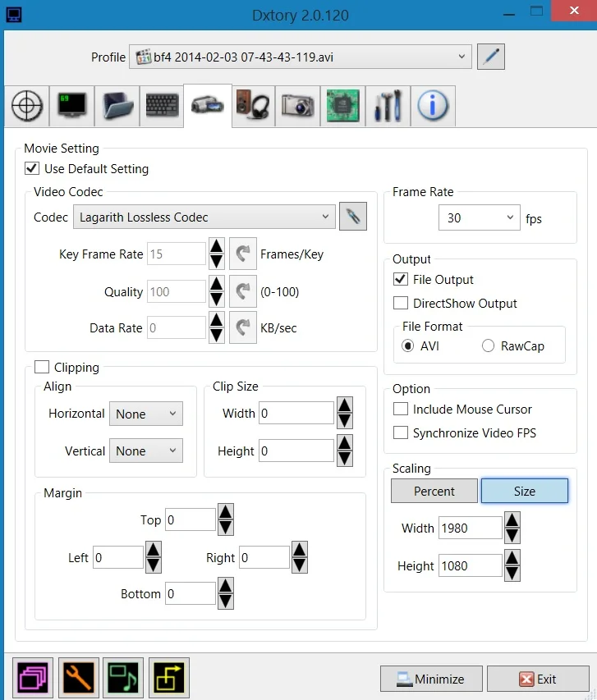Click the yellow export arrow icon

coord(169,678)
